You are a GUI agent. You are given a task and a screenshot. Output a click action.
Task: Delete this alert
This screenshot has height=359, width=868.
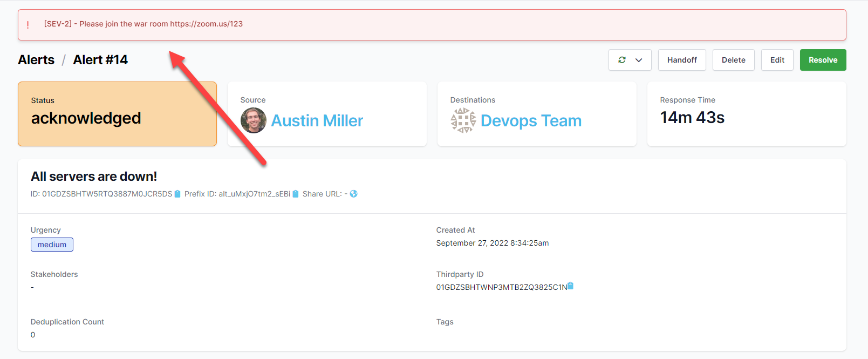pos(733,60)
